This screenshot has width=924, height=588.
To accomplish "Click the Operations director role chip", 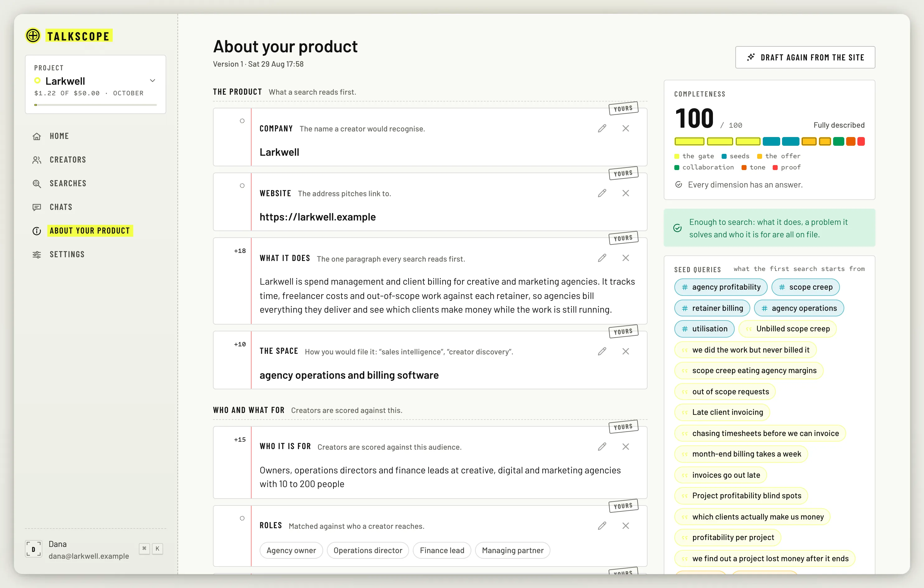I will click(368, 550).
